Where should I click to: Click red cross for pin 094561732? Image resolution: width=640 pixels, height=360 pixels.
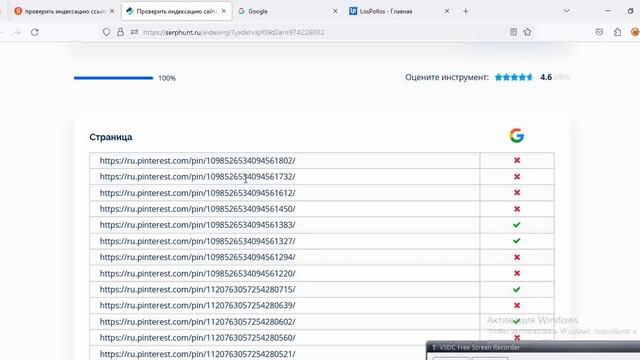(517, 177)
